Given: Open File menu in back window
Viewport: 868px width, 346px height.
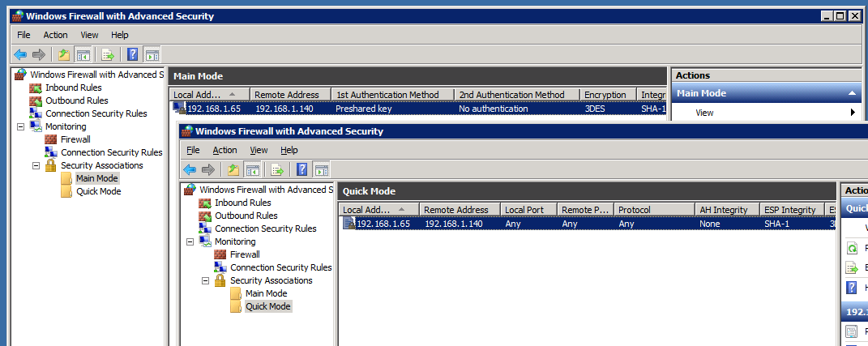Looking at the screenshot, I should pos(24,35).
